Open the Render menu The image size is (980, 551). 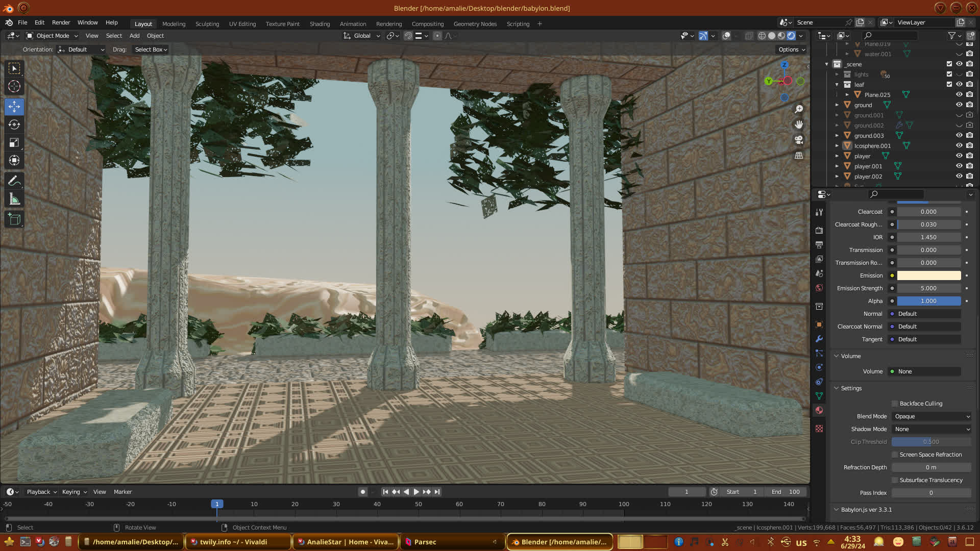[x=61, y=22]
